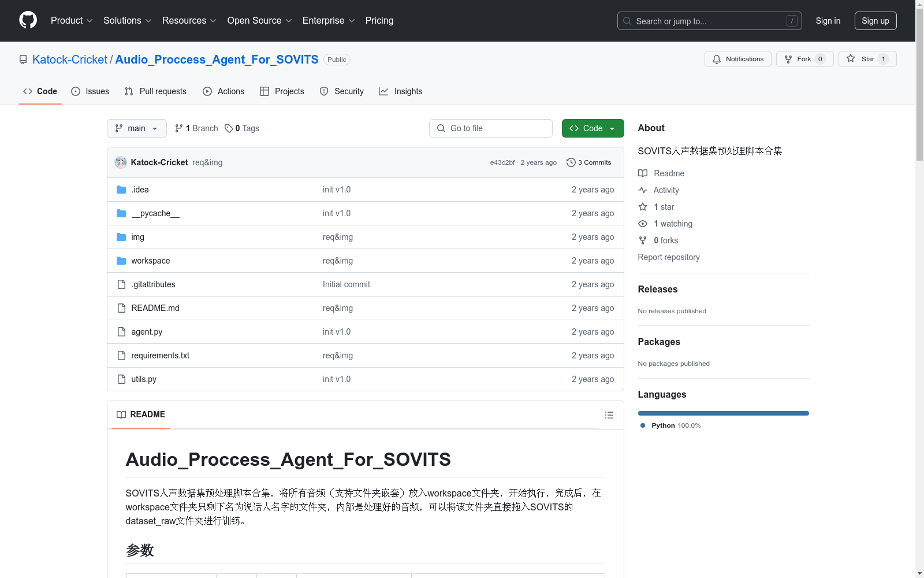Click the tag icon next to Tags
The image size is (924, 578).
pos(229,128)
